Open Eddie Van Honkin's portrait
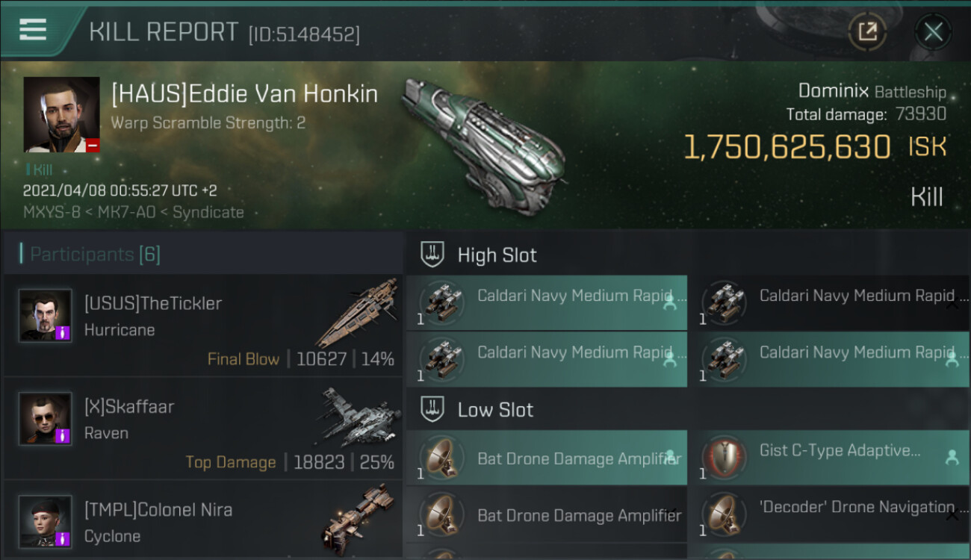 coord(61,114)
